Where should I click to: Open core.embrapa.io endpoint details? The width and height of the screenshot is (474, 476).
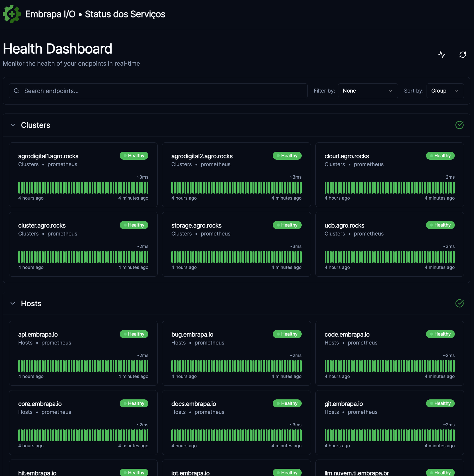[x=40, y=404]
